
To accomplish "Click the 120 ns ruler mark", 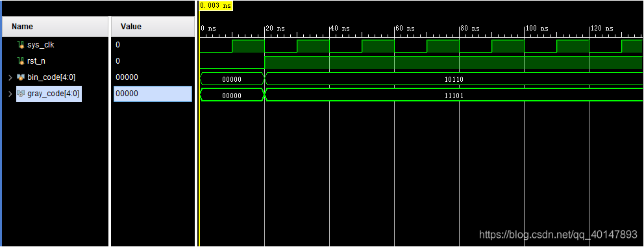I will click(601, 29).
